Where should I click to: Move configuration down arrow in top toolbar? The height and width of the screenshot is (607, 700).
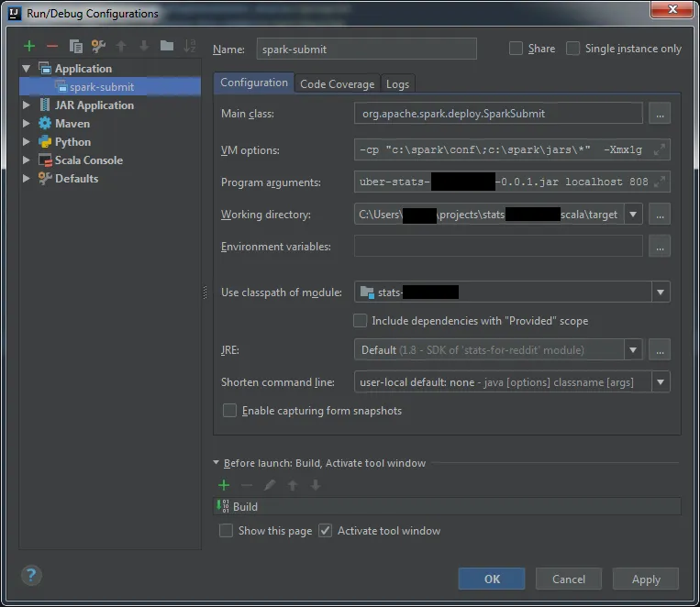(x=144, y=46)
